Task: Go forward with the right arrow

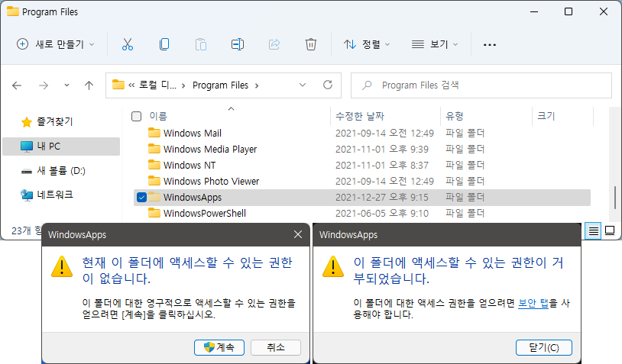Action: 44,85
